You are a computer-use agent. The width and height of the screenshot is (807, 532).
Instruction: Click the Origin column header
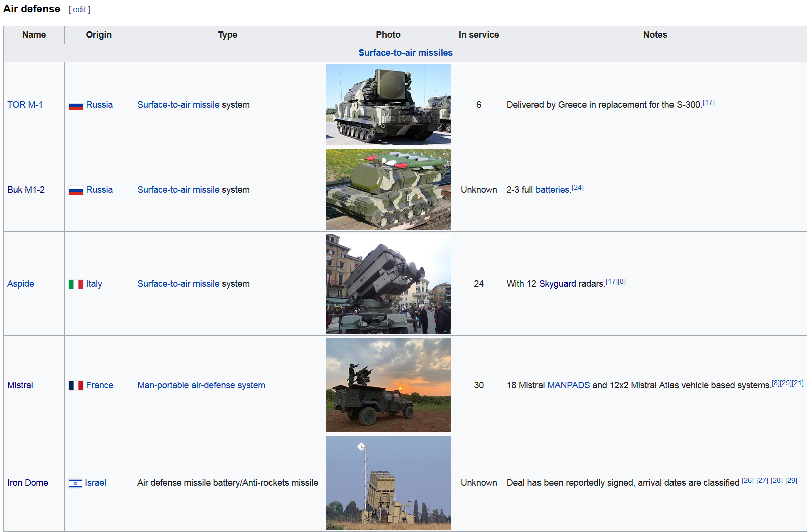click(x=99, y=35)
